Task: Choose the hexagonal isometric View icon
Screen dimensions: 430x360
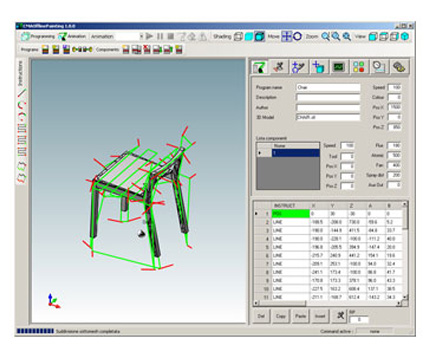Action: click(x=405, y=36)
